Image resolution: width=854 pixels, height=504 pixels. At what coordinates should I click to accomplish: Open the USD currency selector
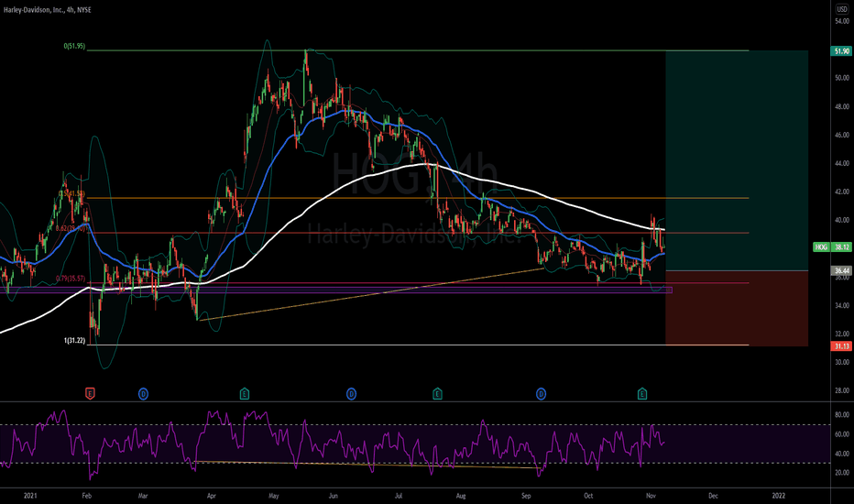click(842, 9)
